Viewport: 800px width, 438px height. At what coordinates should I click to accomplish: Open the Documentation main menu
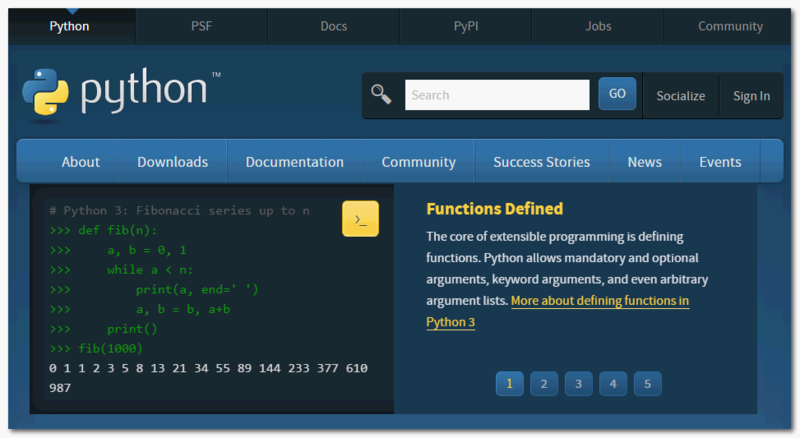click(x=295, y=162)
